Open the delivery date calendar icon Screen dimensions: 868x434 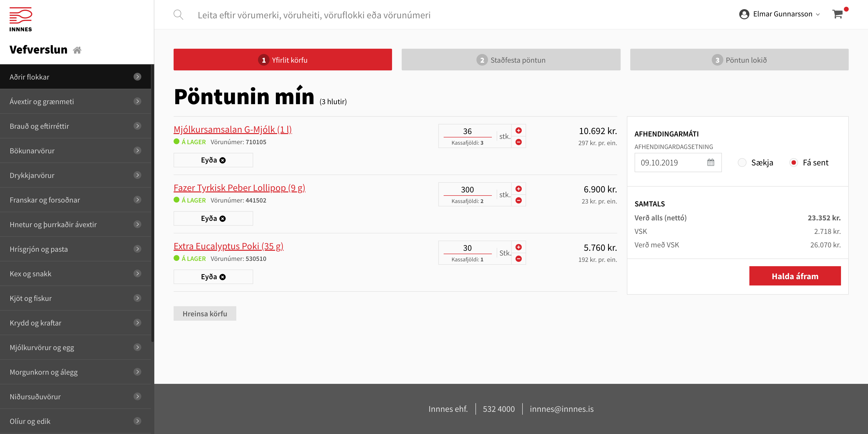coord(711,163)
